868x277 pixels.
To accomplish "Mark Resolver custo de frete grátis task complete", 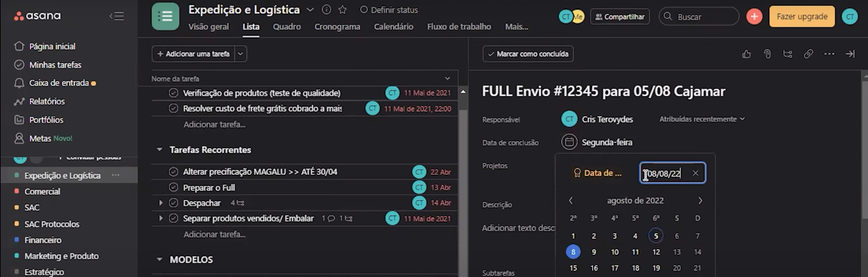I will pos(173,109).
